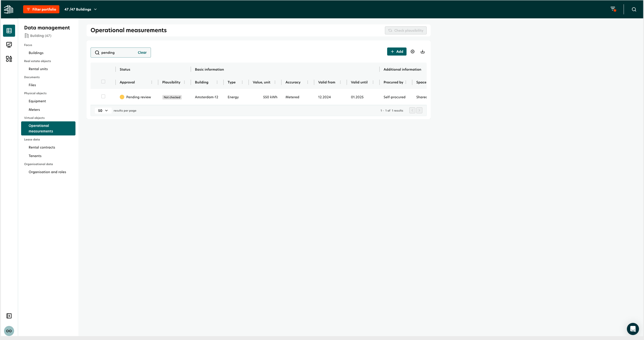Open user avatar OO menu
Image resolution: width=644 pixels, height=340 pixels.
tap(9, 331)
